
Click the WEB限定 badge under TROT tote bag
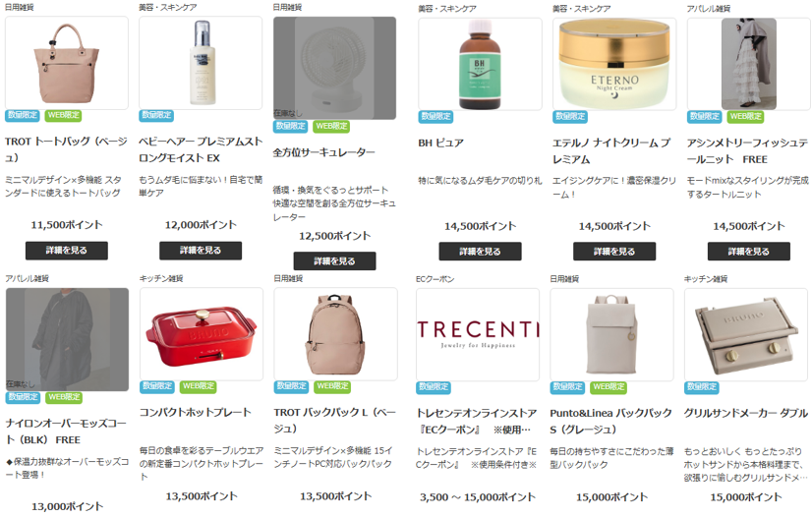click(64, 115)
